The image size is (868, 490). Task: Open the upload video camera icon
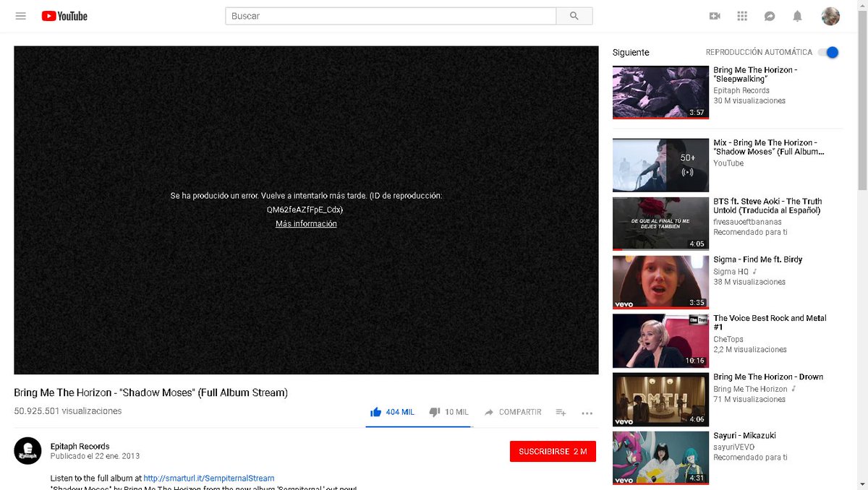(715, 16)
